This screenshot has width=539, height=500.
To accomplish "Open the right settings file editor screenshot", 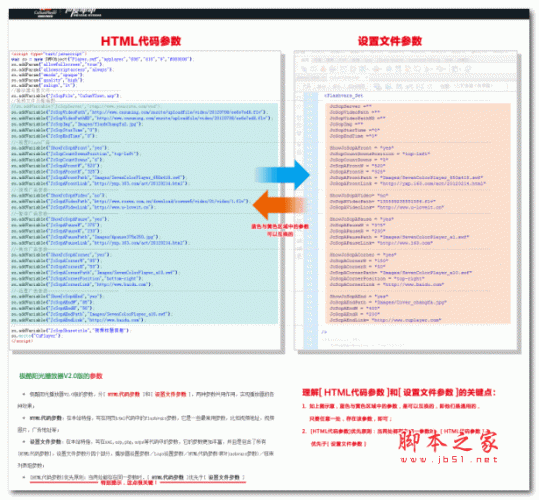I will point(406,200).
